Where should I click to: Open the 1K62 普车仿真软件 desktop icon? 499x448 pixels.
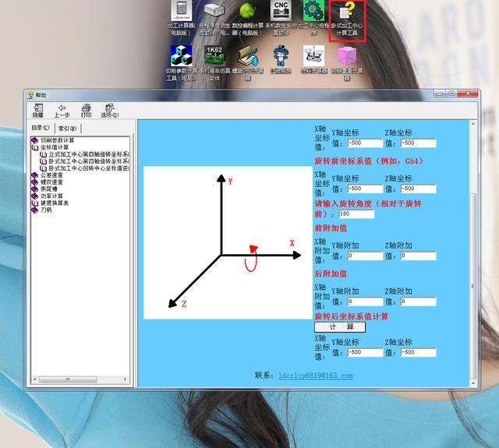[214, 55]
